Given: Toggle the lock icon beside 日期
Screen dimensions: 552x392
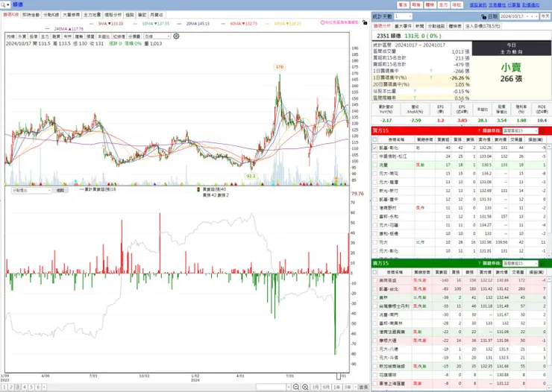Looking at the screenshot, I should pyautogui.click(x=483, y=16).
